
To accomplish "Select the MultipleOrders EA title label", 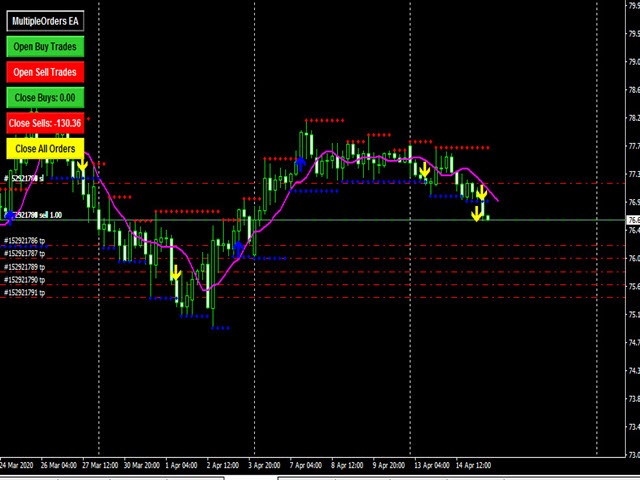I will pos(45,21).
